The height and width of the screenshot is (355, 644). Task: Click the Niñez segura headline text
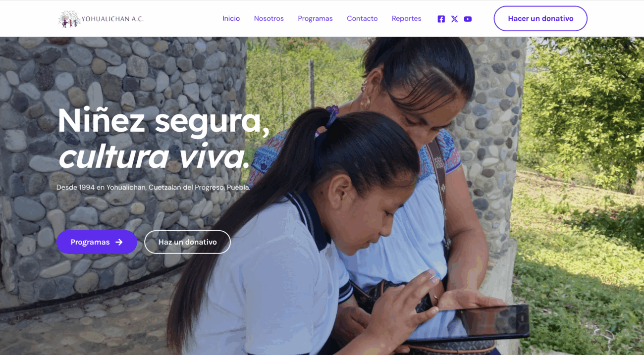click(x=163, y=121)
